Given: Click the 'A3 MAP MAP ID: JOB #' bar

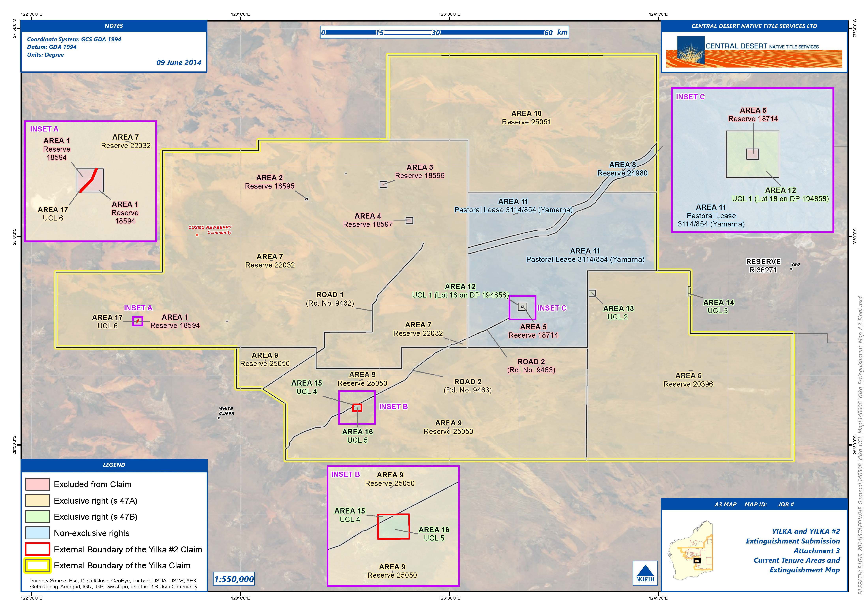Looking at the screenshot, I should [x=754, y=504].
